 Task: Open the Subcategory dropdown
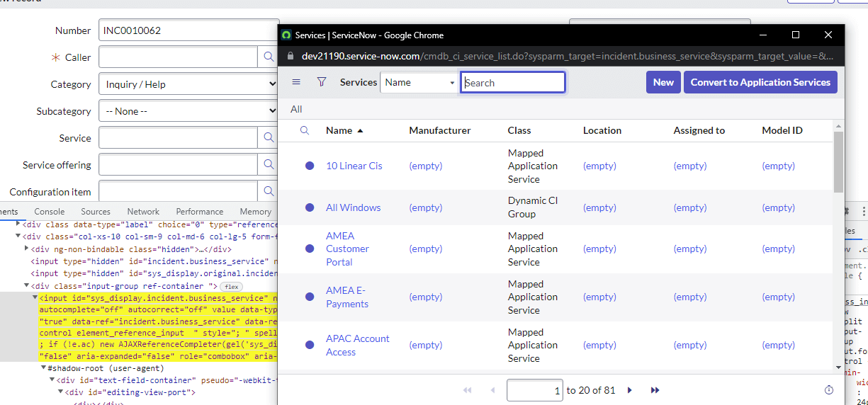pos(189,111)
